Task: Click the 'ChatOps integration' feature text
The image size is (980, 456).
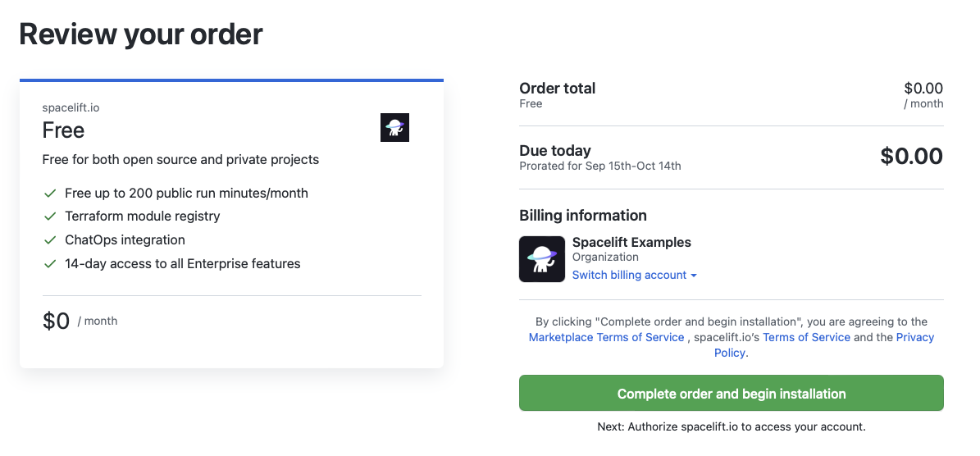Action: [x=125, y=239]
